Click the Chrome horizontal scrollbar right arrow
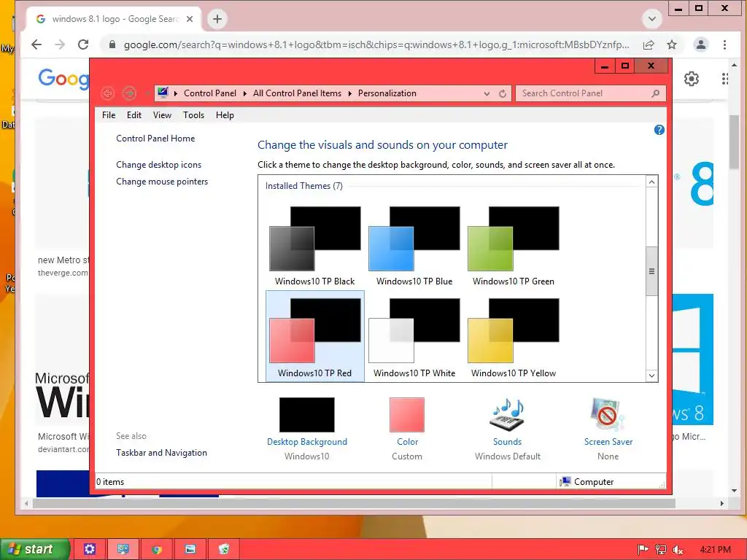 (721, 503)
